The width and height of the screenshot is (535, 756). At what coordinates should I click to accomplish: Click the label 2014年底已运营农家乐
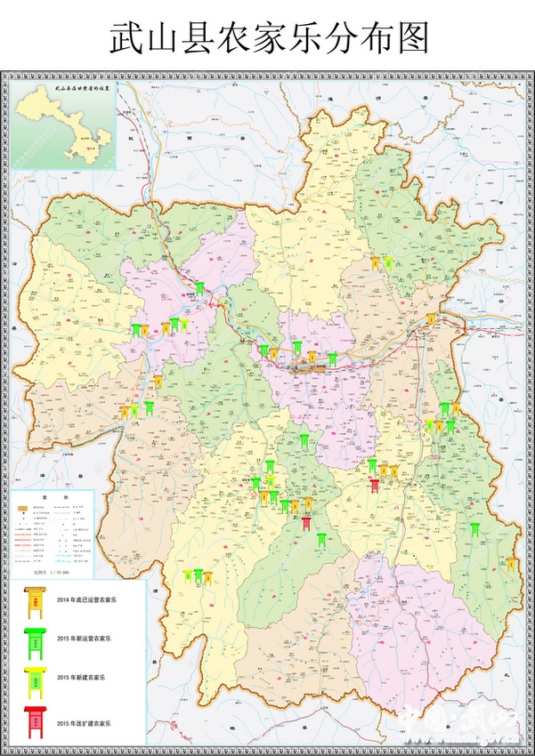tap(87, 599)
